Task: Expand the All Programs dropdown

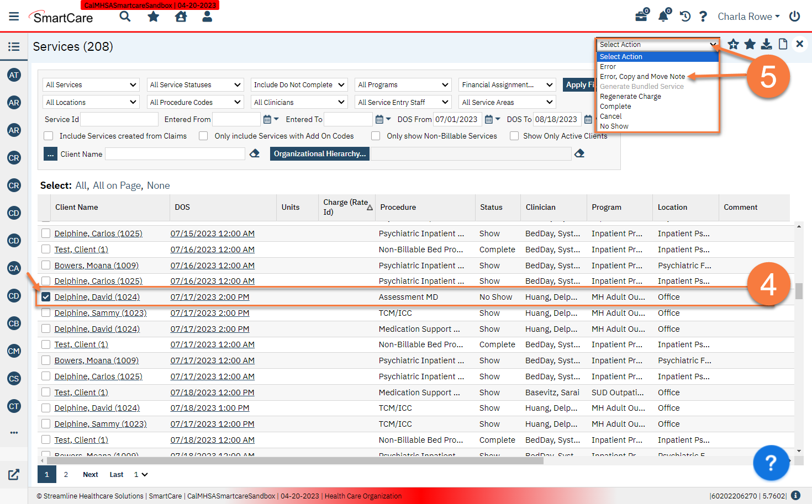Action: click(x=403, y=84)
